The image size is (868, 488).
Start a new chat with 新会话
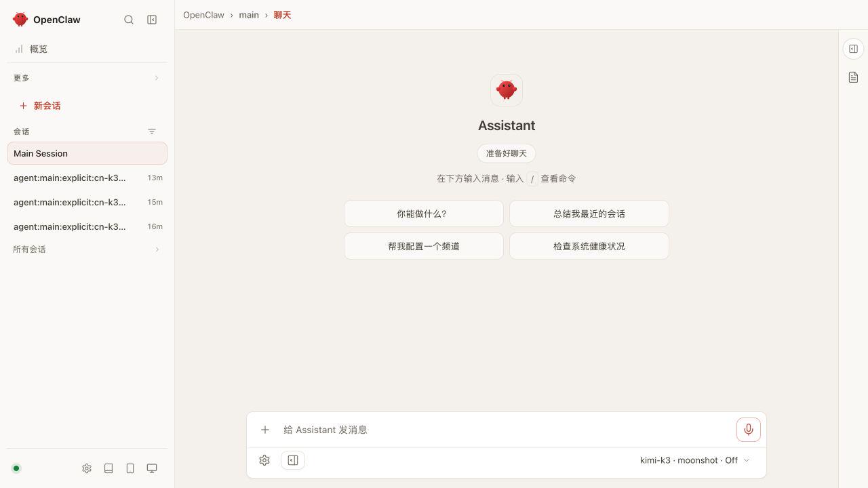click(87, 106)
